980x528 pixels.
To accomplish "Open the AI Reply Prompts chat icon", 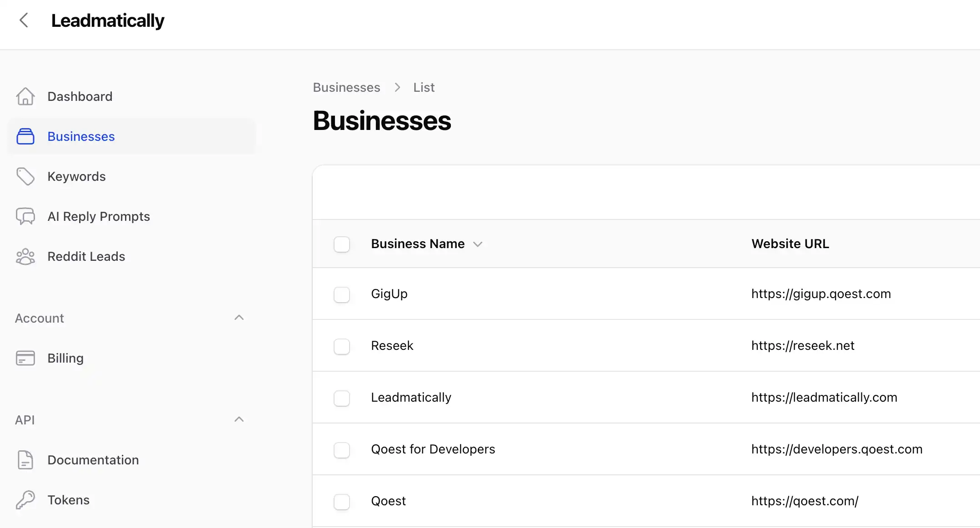I will [25, 216].
